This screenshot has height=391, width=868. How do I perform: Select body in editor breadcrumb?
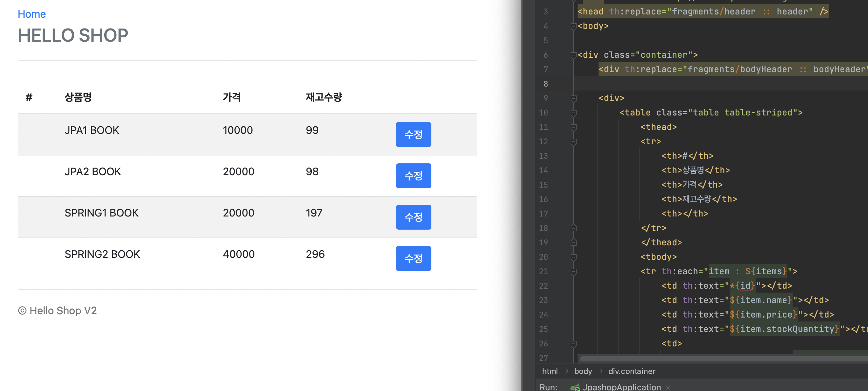pos(582,371)
